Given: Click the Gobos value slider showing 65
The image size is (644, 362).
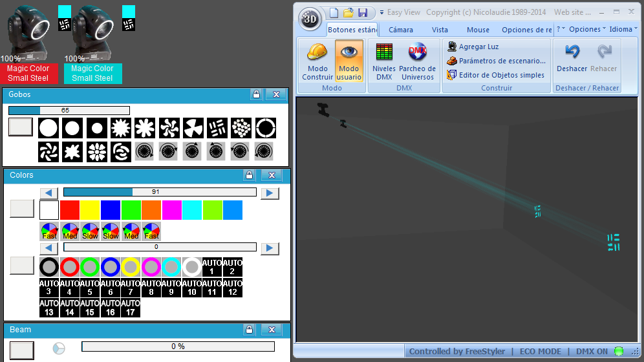Looking at the screenshot, I should [x=69, y=111].
